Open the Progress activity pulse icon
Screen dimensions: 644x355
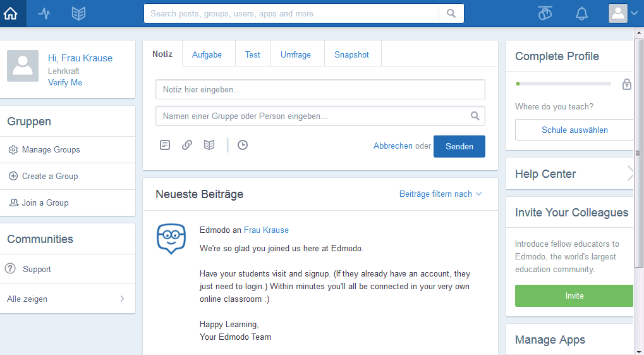point(44,13)
